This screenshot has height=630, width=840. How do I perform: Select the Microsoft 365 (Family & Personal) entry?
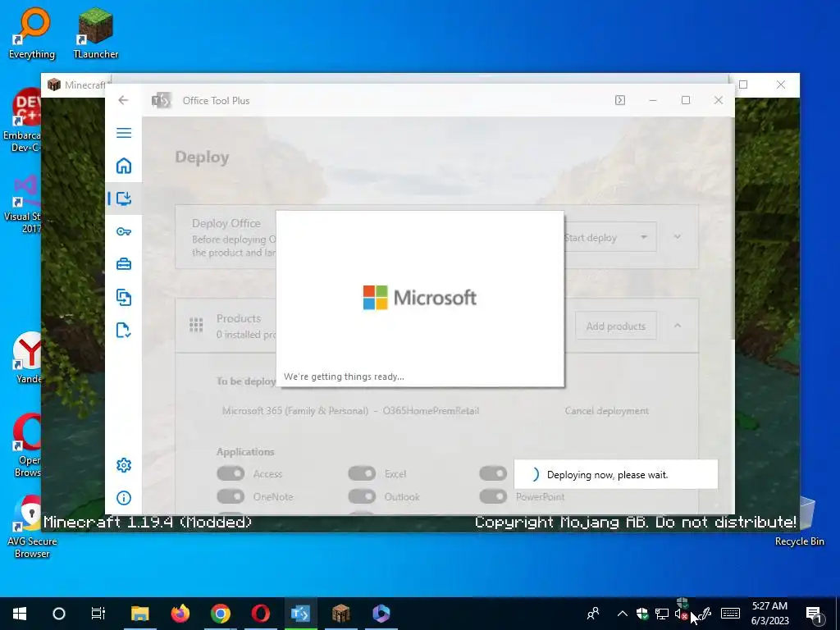[350, 411]
